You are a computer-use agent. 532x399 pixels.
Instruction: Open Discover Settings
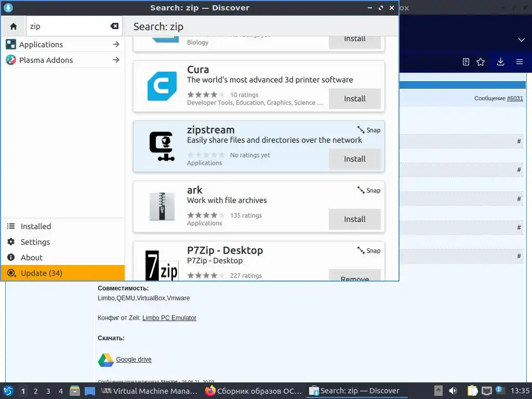coord(63,242)
